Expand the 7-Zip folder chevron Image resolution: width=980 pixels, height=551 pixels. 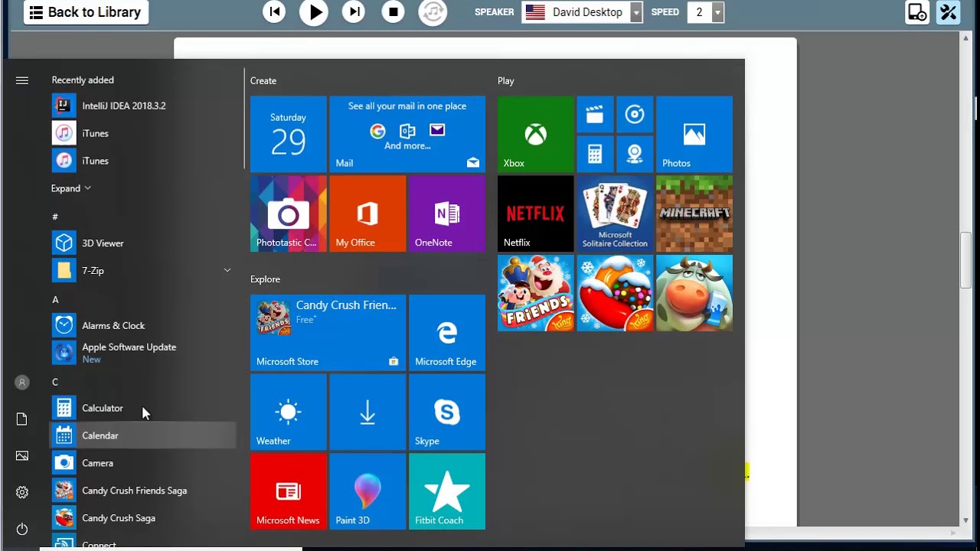coord(227,270)
